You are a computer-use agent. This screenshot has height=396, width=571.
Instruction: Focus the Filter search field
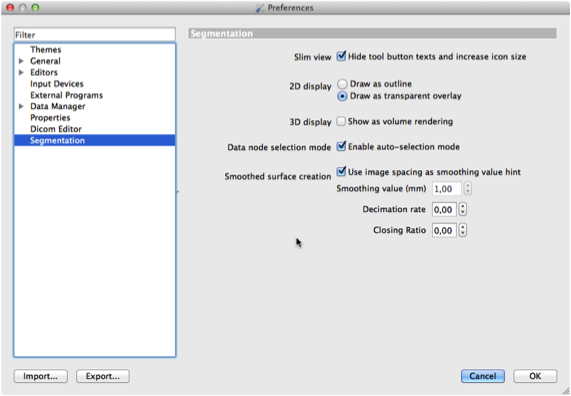(x=95, y=35)
